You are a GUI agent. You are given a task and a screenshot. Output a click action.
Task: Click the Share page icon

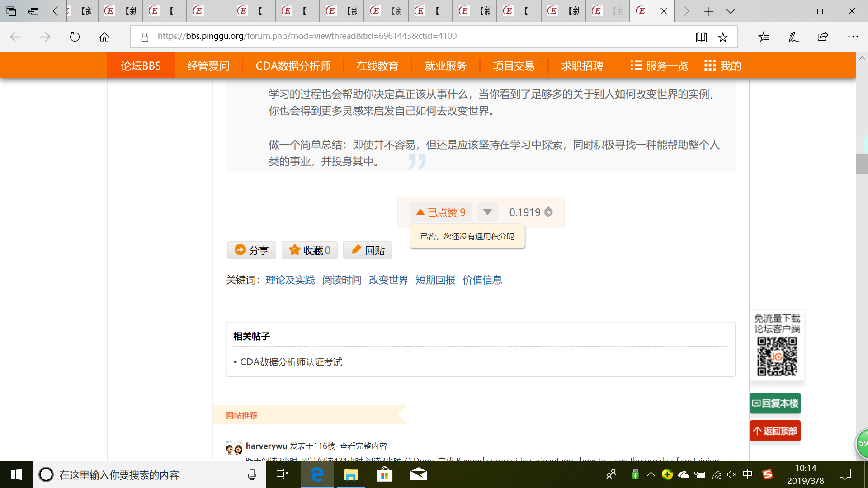pos(823,37)
